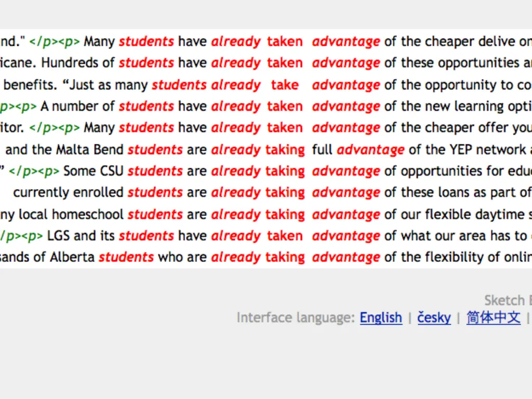Click 'advantage' in the 'these opportunities' line
Viewport: 532px width, 399px height.
346,63
